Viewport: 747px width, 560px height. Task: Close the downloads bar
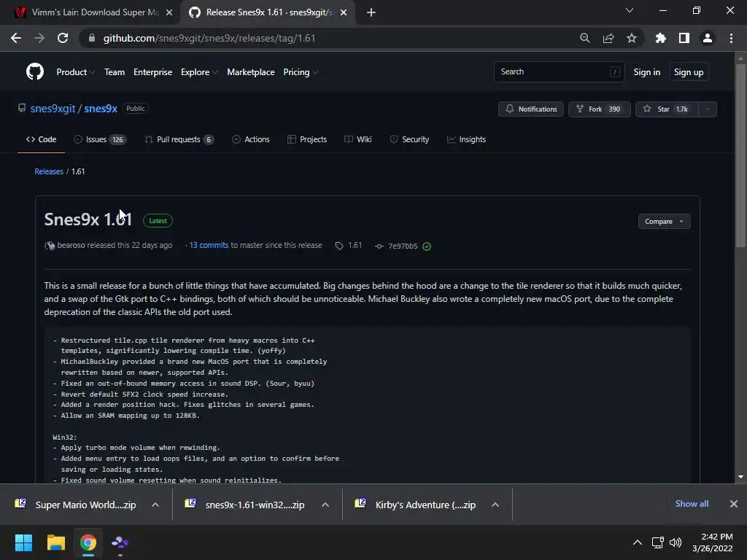pos(734,504)
